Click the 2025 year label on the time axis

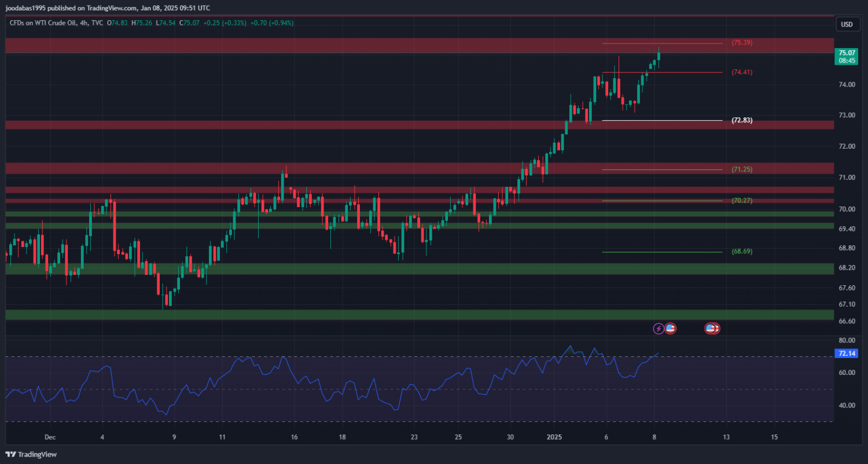(x=554, y=437)
